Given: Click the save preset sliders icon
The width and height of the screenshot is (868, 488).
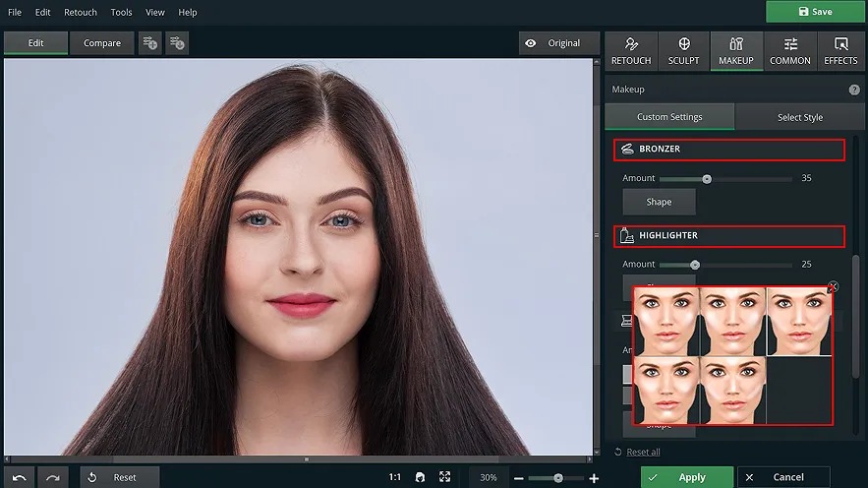Looking at the screenshot, I should coord(177,43).
